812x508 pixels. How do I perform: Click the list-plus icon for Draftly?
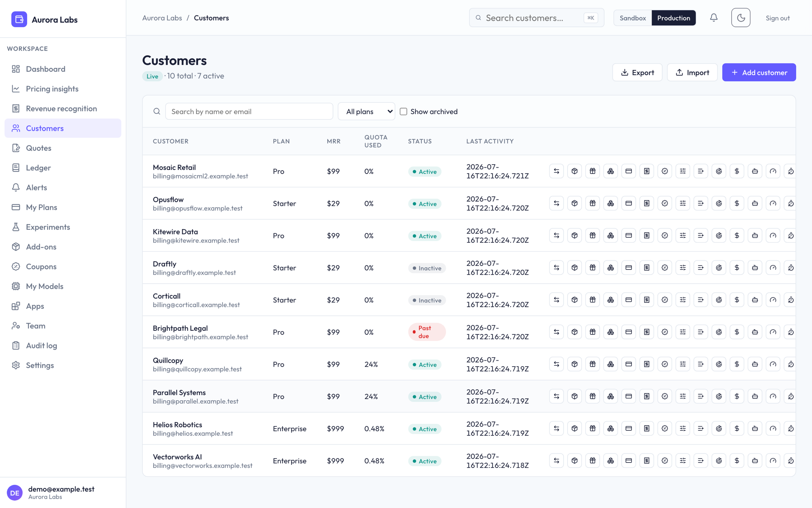[x=701, y=267]
